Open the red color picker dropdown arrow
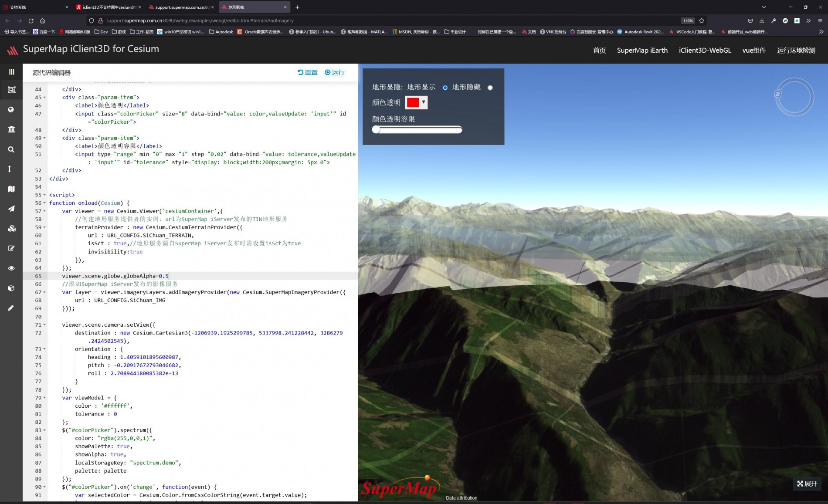828x504 pixels. pos(423,102)
